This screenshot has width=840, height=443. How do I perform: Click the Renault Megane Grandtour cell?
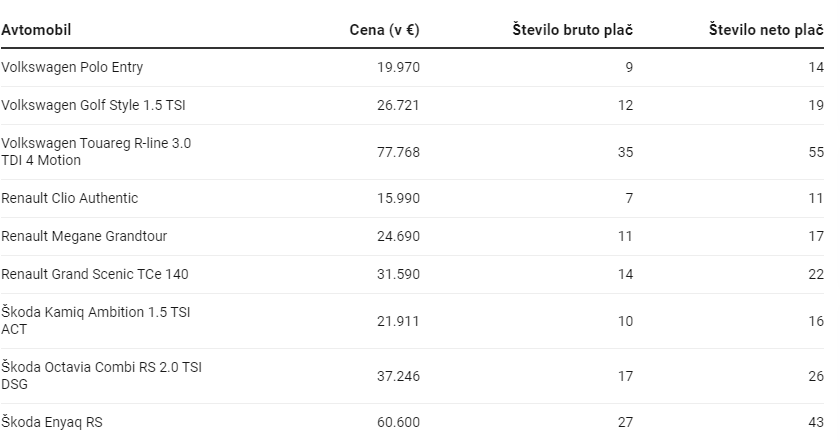(x=84, y=236)
